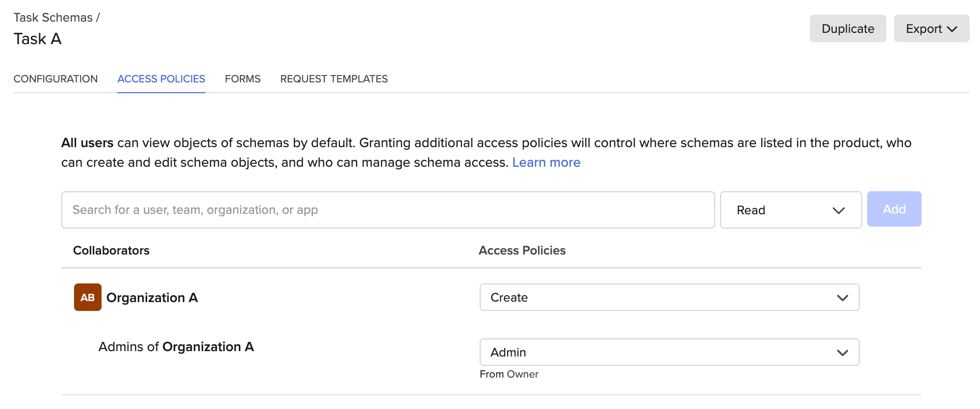The height and width of the screenshot is (409, 980).
Task: Focus the collaborator search field
Action: pyautogui.click(x=388, y=210)
